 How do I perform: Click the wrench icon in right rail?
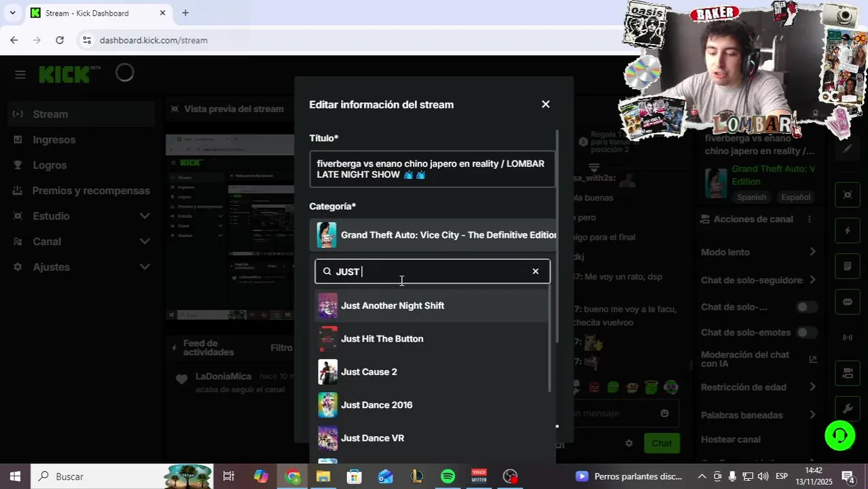coord(848,408)
